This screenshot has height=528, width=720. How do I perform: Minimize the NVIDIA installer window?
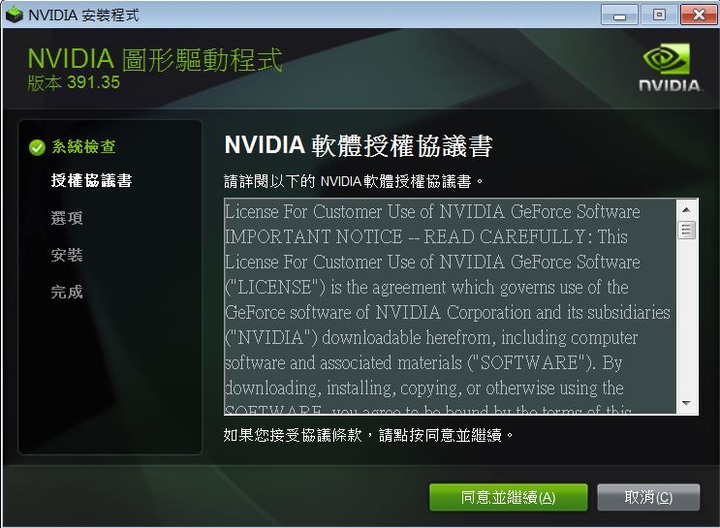pyautogui.click(x=619, y=15)
